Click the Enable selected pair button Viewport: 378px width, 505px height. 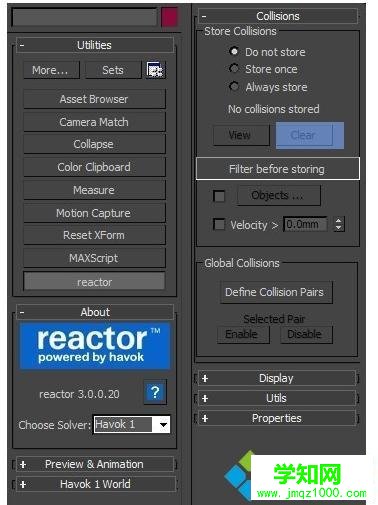tap(243, 334)
